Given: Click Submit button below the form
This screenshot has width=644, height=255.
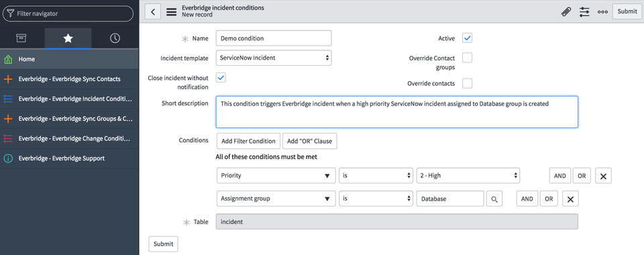Looking at the screenshot, I should [164, 244].
